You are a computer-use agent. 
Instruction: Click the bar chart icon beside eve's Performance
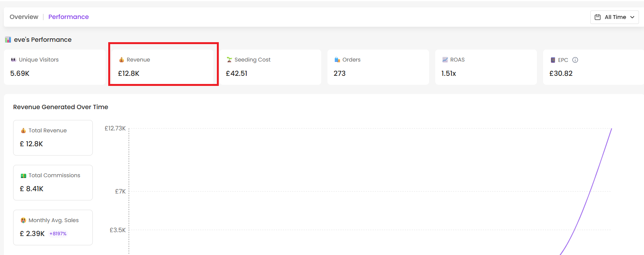pos(8,39)
